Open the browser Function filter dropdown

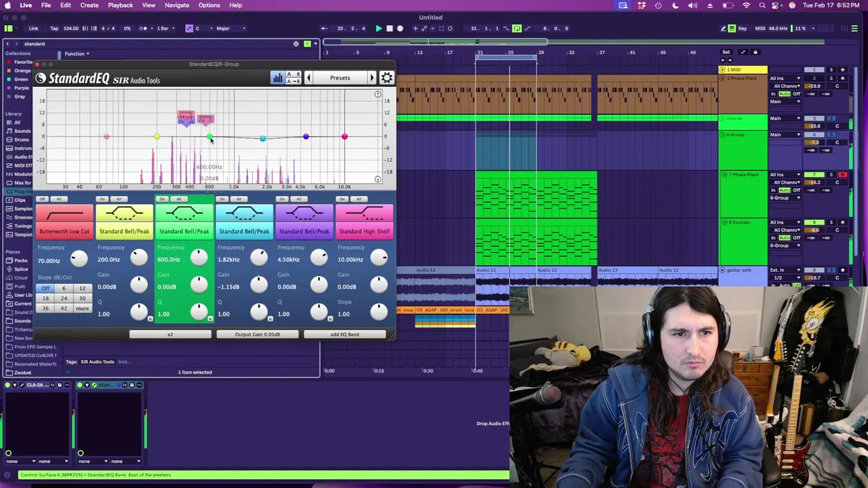click(77, 54)
